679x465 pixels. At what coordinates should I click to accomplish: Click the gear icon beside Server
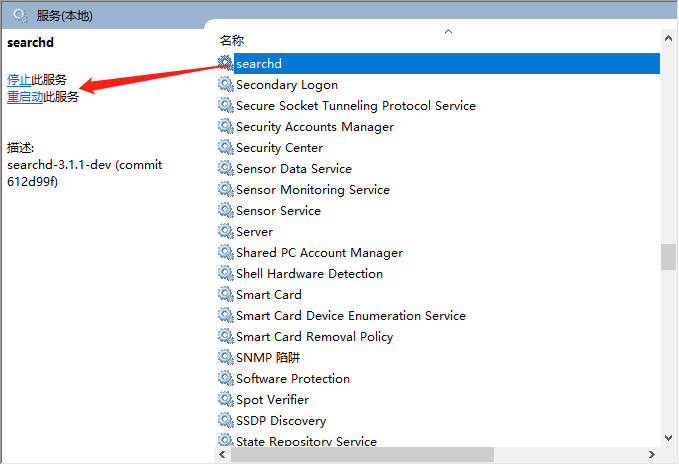(x=226, y=232)
